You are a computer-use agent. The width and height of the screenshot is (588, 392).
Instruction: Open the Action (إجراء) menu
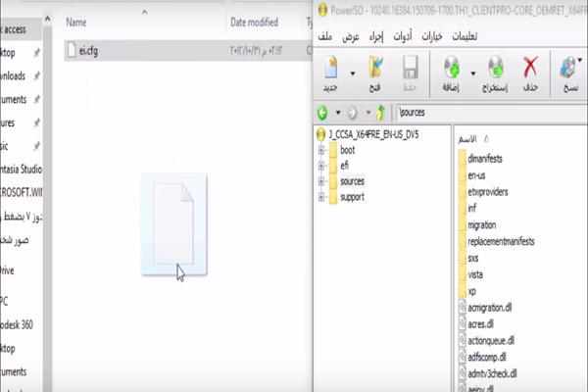[376, 36]
